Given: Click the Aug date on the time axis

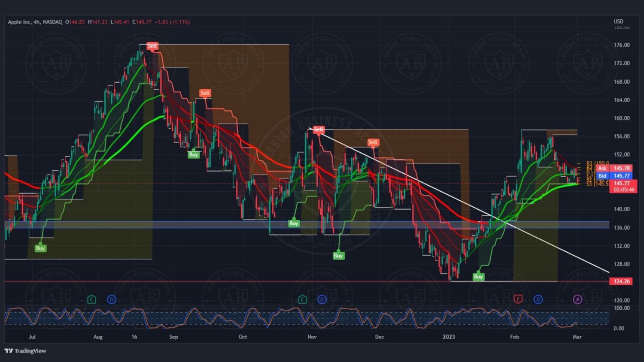Looking at the screenshot, I should click(x=98, y=337).
